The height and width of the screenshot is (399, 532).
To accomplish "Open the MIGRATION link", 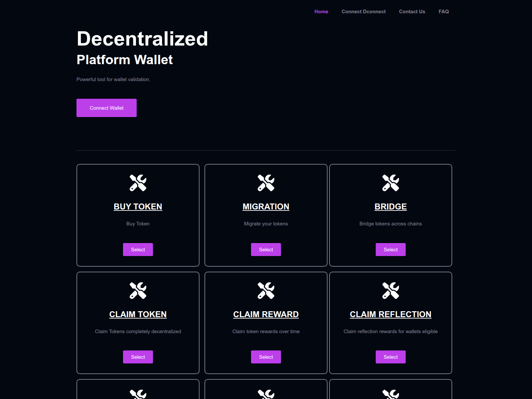I will [x=266, y=206].
